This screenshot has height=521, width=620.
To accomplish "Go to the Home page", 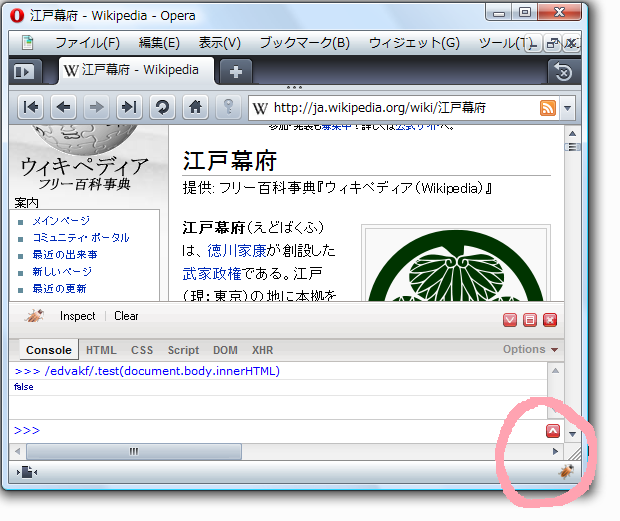I will pos(195,107).
